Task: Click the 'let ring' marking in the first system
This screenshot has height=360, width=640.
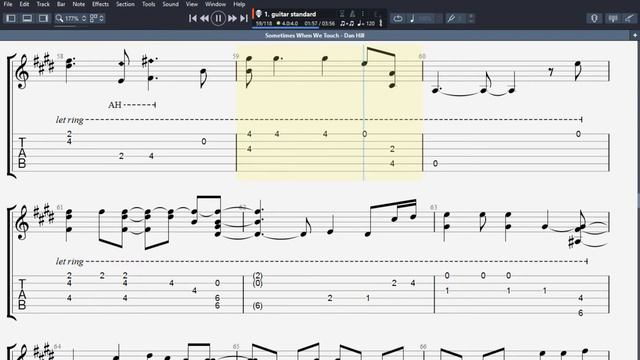Action: point(70,120)
